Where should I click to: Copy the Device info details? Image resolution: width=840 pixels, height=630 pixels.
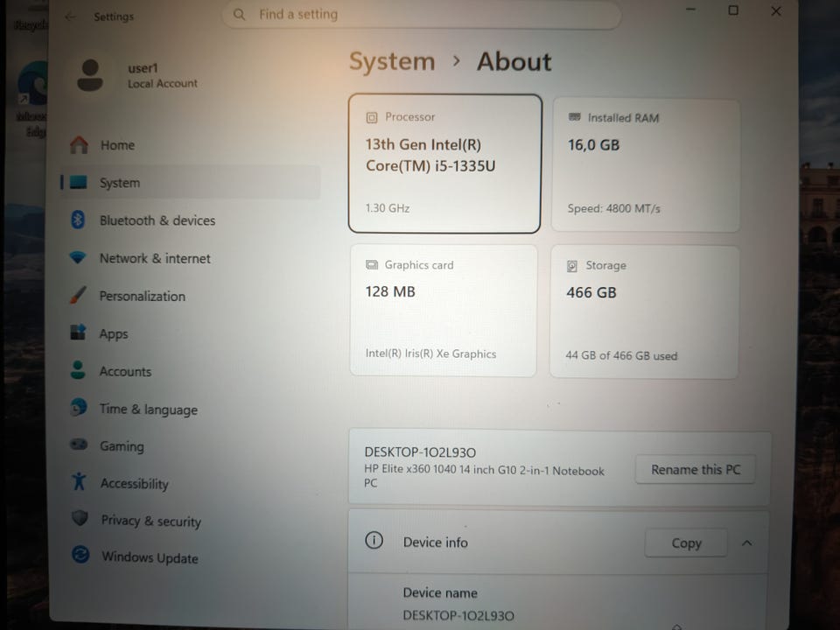(x=686, y=543)
